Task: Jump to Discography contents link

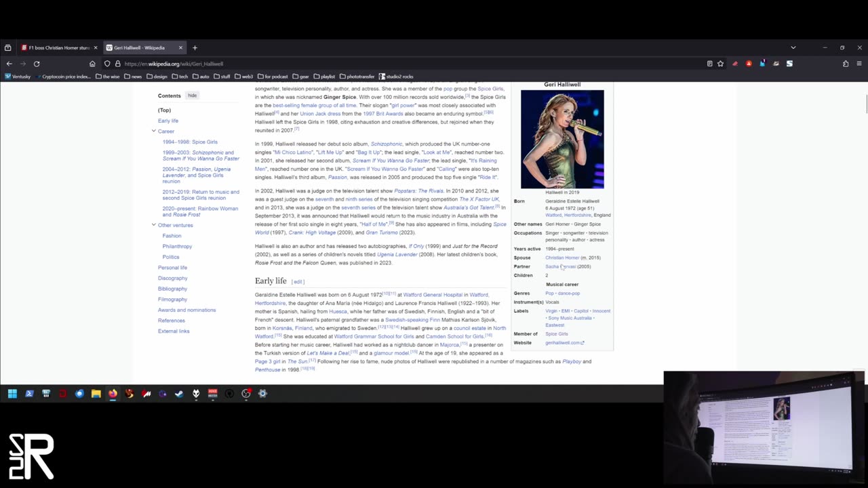Action: [x=173, y=278]
